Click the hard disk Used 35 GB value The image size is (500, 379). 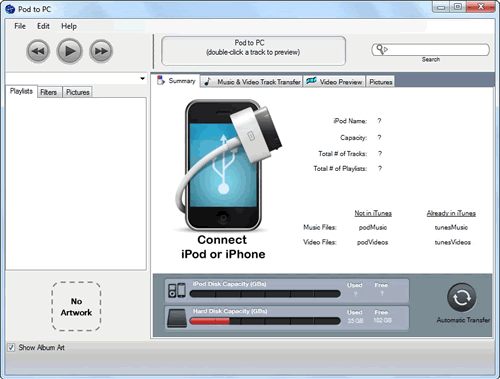click(355, 321)
